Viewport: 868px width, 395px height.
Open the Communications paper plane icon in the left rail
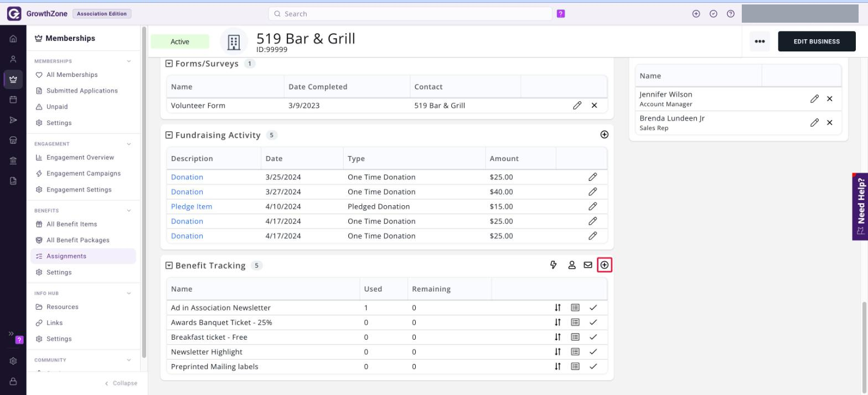13,120
